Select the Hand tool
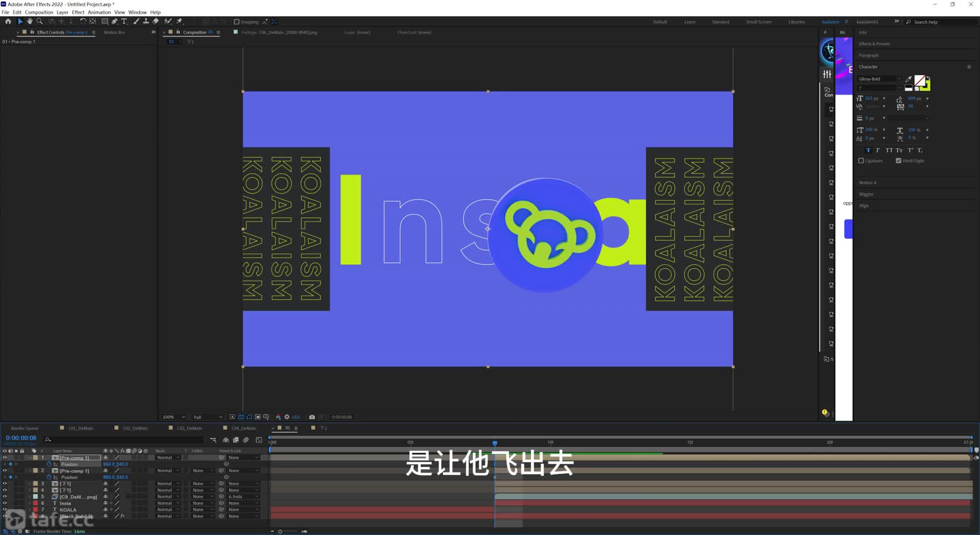 click(30, 21)
